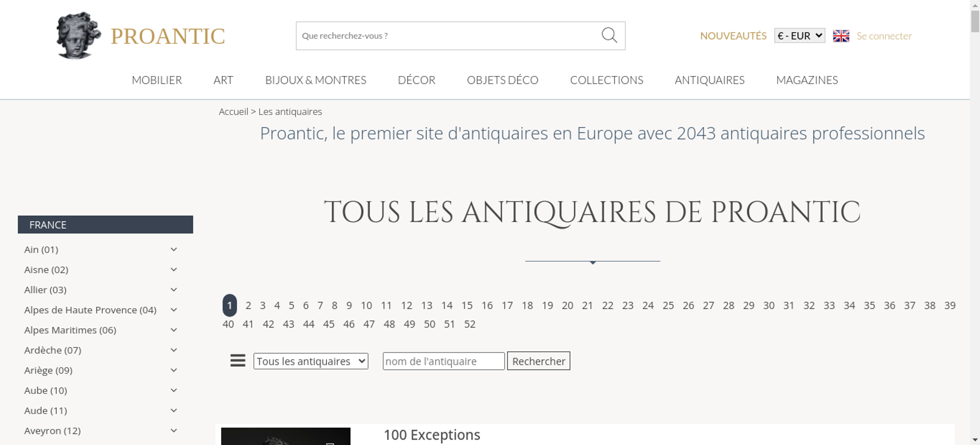Viewport: 980px width, 445px height.
Task: Click the Accueil breadcrumb link
Action: [233, 112]
